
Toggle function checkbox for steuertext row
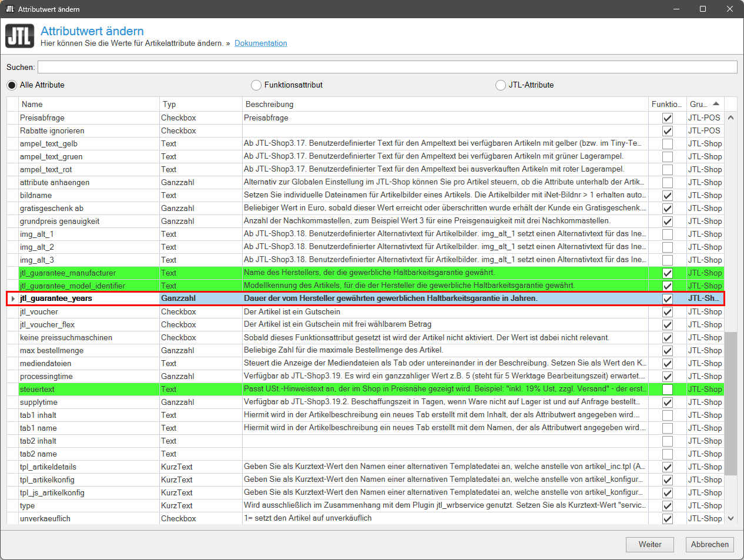click(668, 390)
